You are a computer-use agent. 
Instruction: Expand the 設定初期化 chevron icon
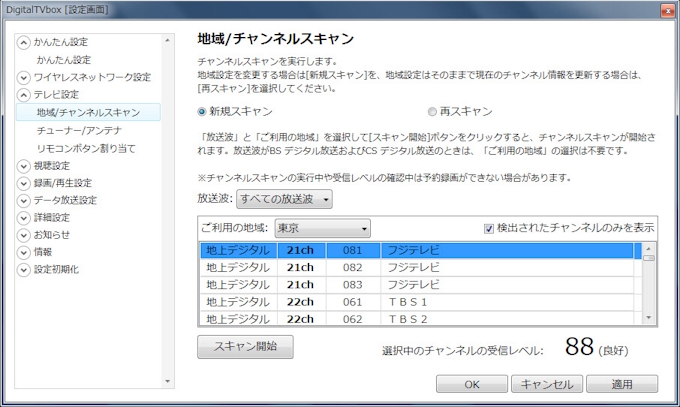(24, 269)
